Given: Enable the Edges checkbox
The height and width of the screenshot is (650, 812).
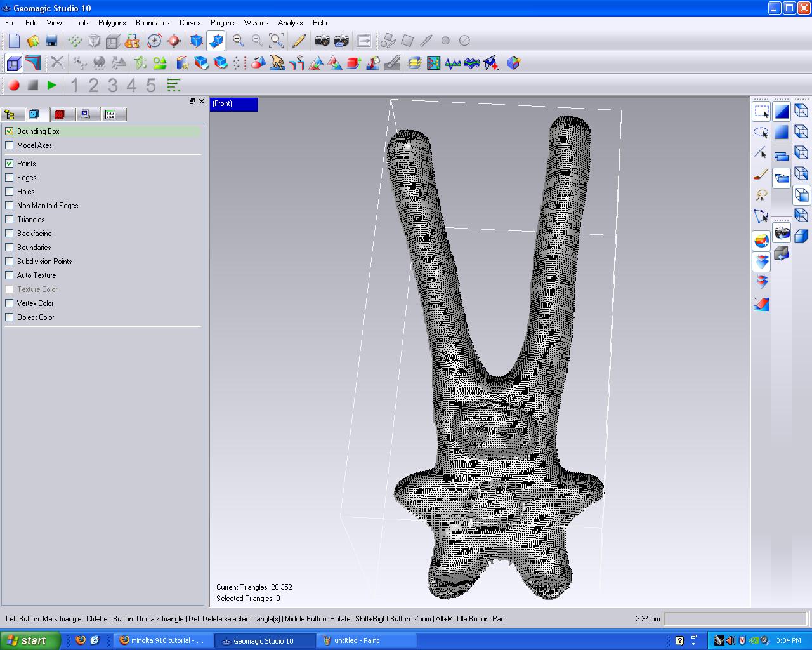Looking at the screenshot, I should [x=10, y=178].
